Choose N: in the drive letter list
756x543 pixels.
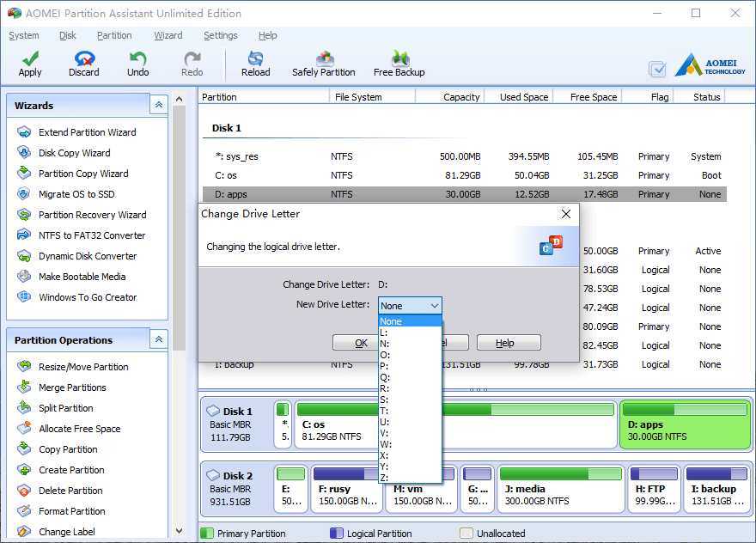pyautogui.click(x=410, y=344)
